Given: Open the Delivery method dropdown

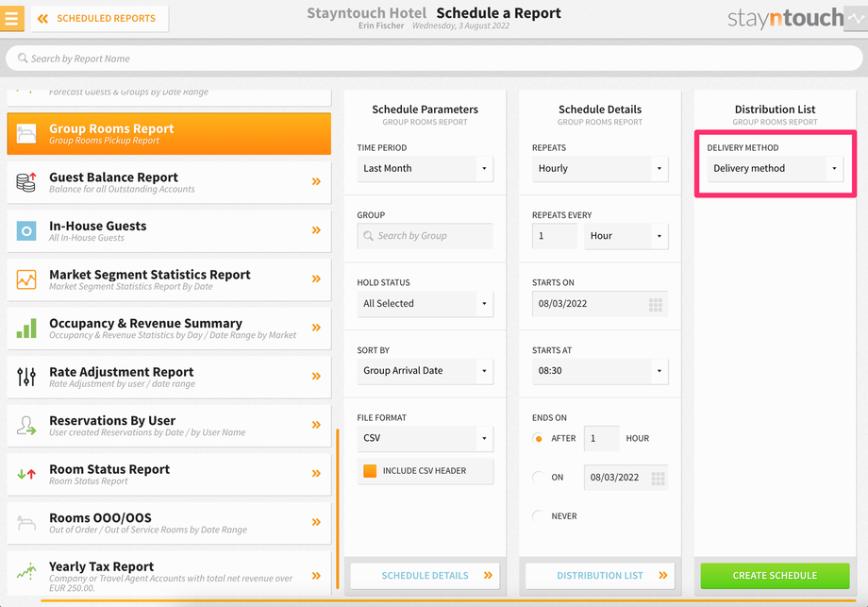Looking at the screenshot, I should [775, 168].
